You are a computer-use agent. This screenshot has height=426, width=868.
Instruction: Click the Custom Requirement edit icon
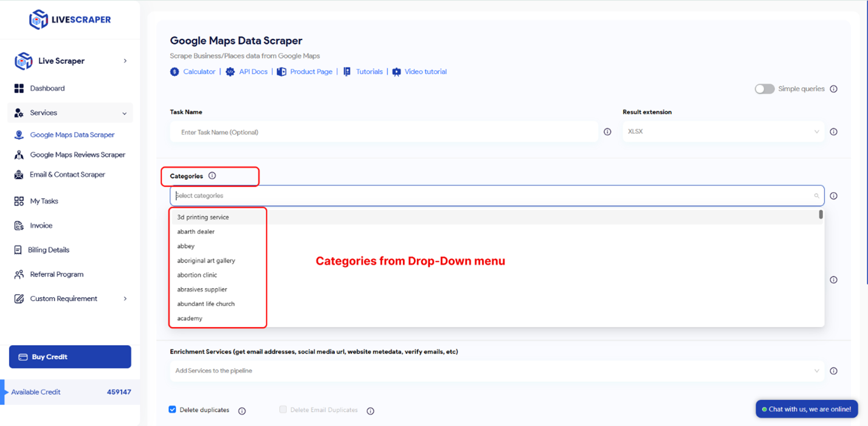pyautogui.click(x=19, y=298)
